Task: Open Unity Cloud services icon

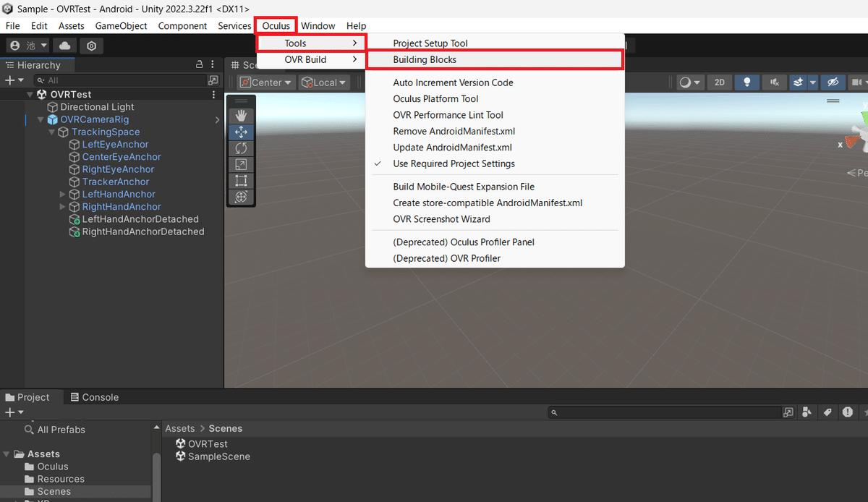Action: pyautogui.click(x=65, y=46)
